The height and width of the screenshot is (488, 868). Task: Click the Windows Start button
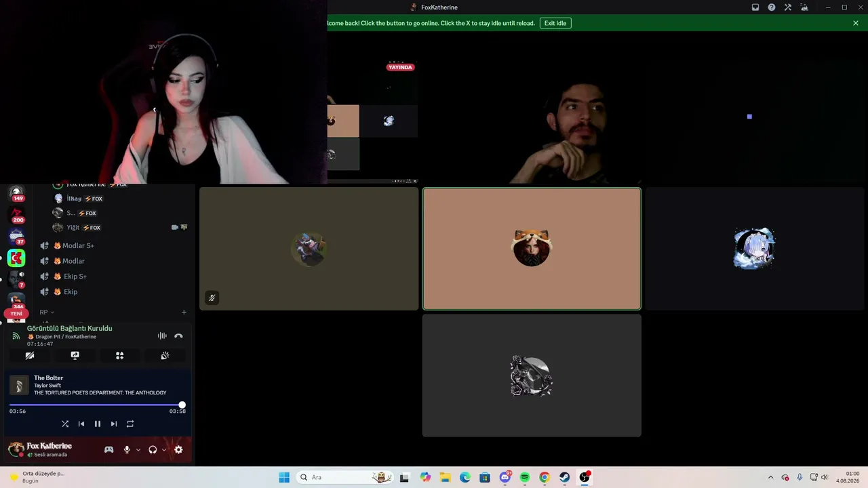tap(284, 477)
